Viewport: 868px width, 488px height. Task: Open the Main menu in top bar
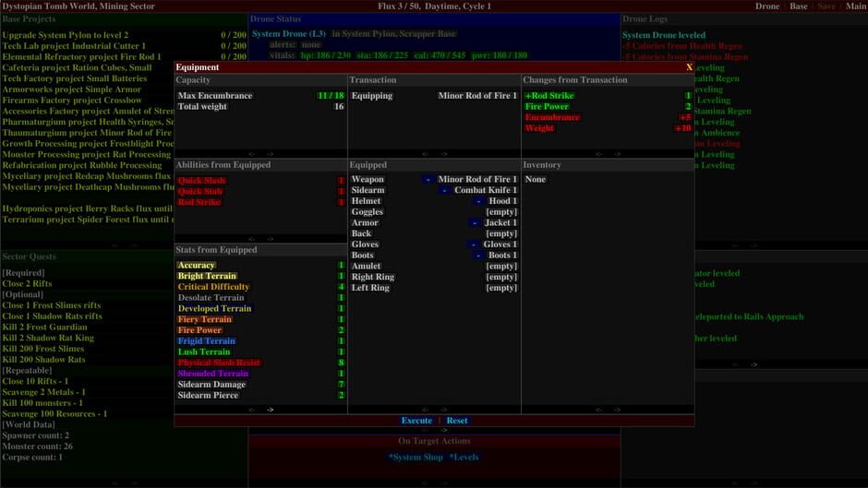[855, 6]
